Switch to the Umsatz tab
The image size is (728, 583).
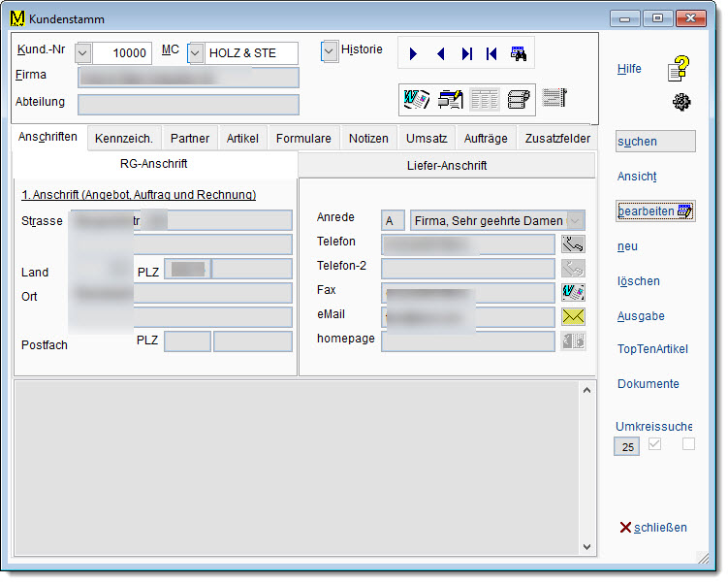427,139
